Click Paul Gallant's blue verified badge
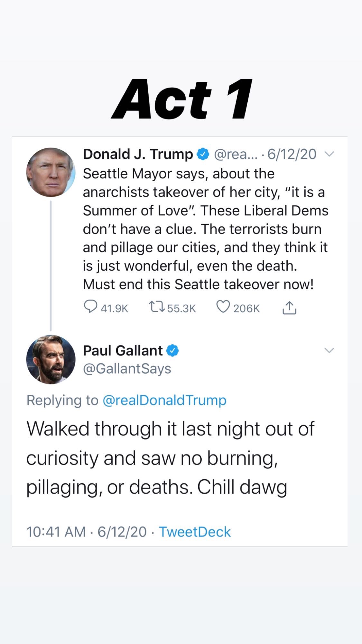362x644 pixels. coord(172,351)
